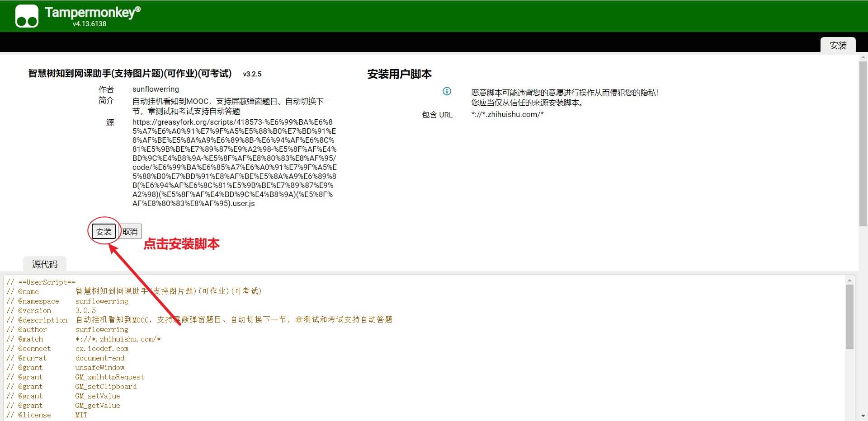The width and height of the screenshot is (868, 421).
Task: Click the source code scrollbar up arrow
Action: 850,280
